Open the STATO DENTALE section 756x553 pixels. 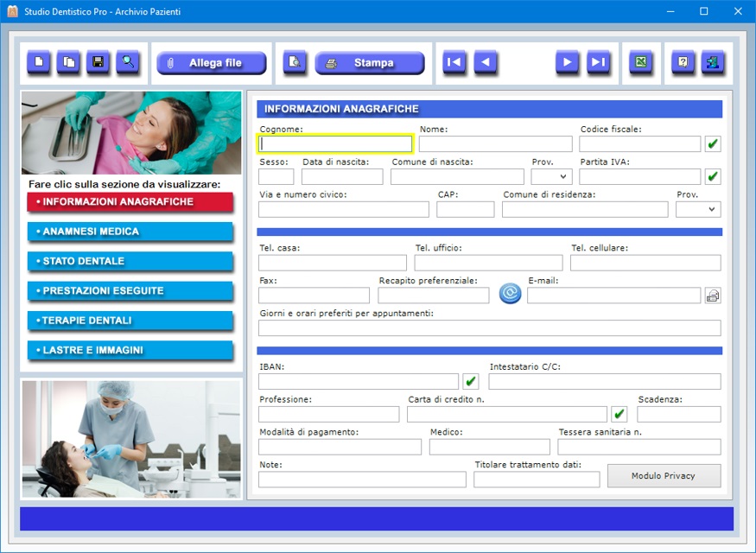coord(130,261)
